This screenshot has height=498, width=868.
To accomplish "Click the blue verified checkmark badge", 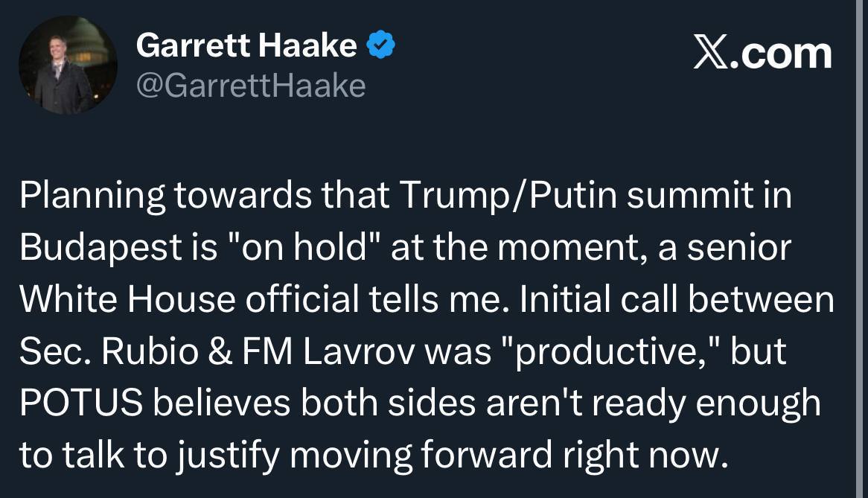I will pos(381,47).
